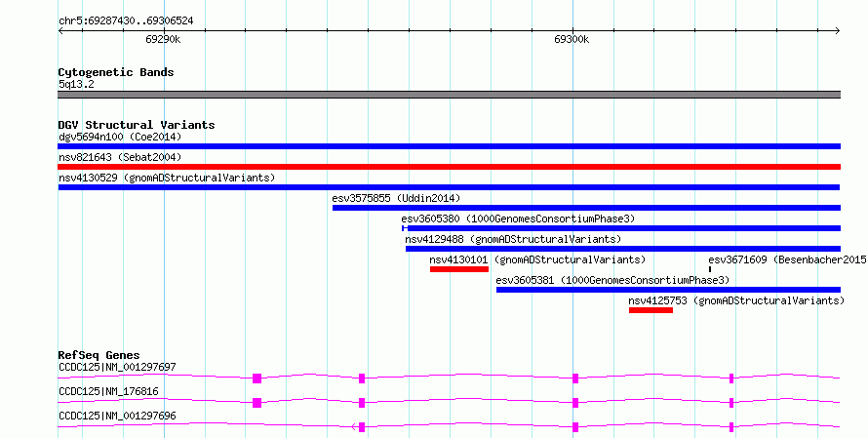
Task: Click the leftmost exon of NM_001297696
Action: pos(362,427)
